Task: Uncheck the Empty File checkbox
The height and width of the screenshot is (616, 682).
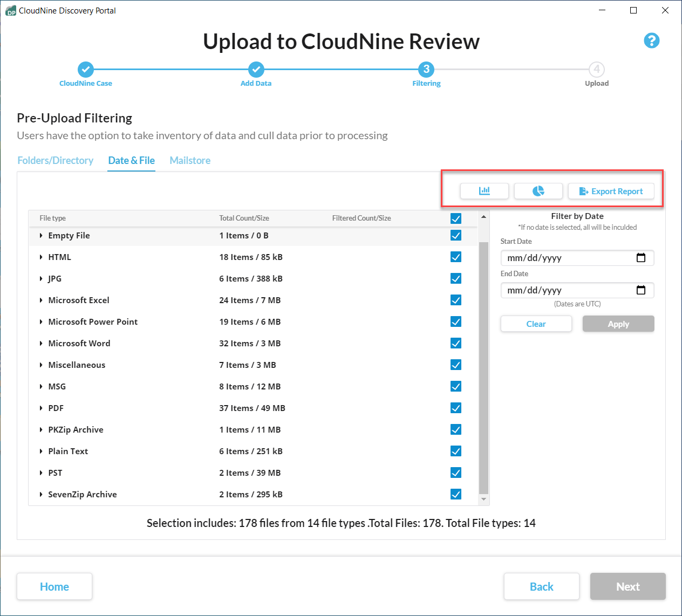Action: 456,235
